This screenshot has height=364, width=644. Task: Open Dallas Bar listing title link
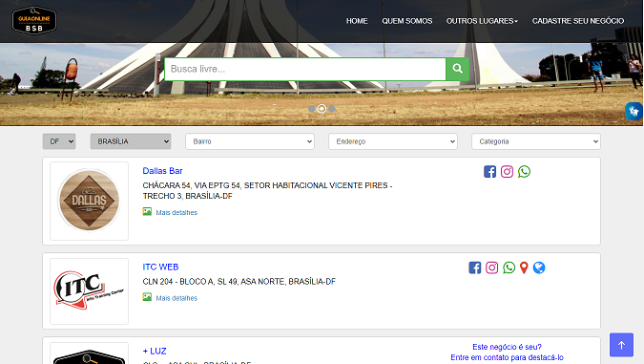[162, 171]
